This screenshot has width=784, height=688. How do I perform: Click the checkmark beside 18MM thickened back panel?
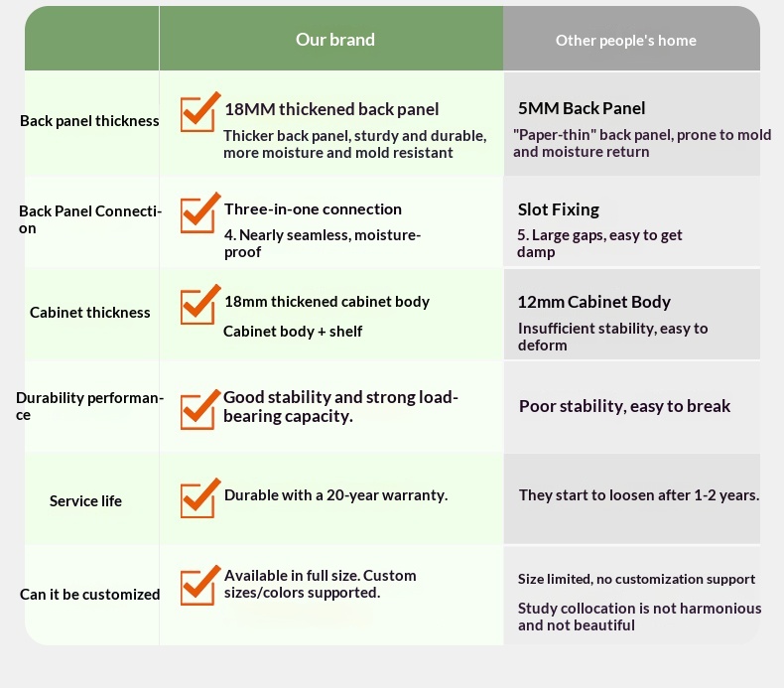(x=199, y=112)
